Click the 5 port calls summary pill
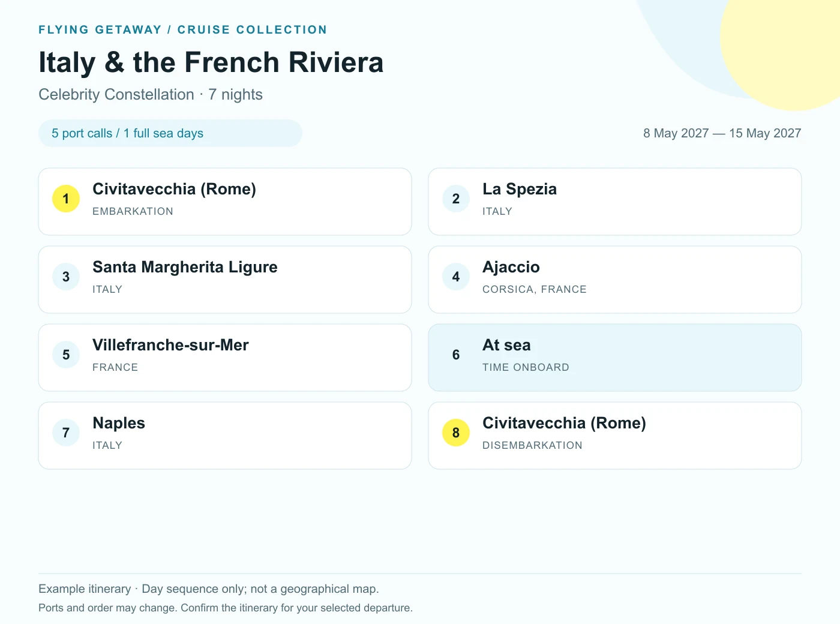The width and height of the screenshot is (840, 624). 170,133
